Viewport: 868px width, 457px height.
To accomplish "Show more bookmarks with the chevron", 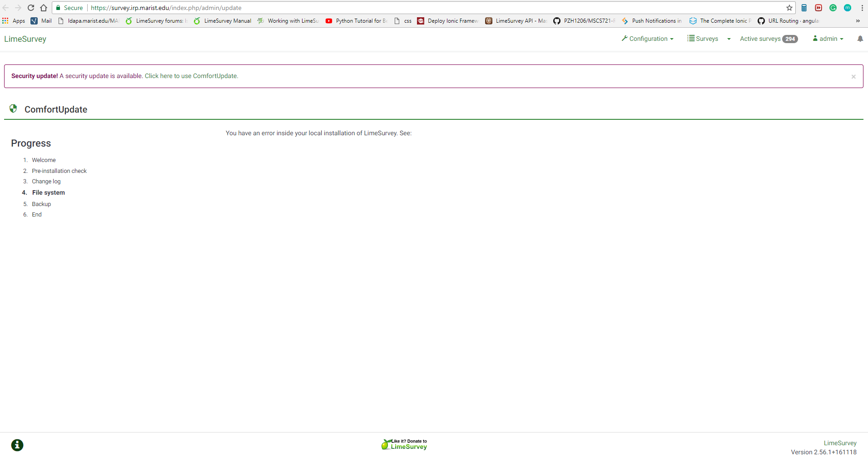I will 858,21.
